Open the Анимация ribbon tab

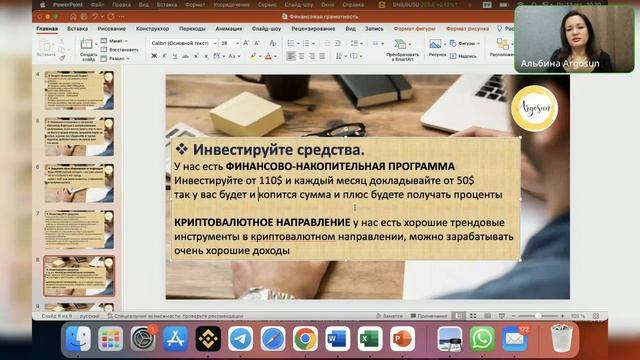point(229,29)
